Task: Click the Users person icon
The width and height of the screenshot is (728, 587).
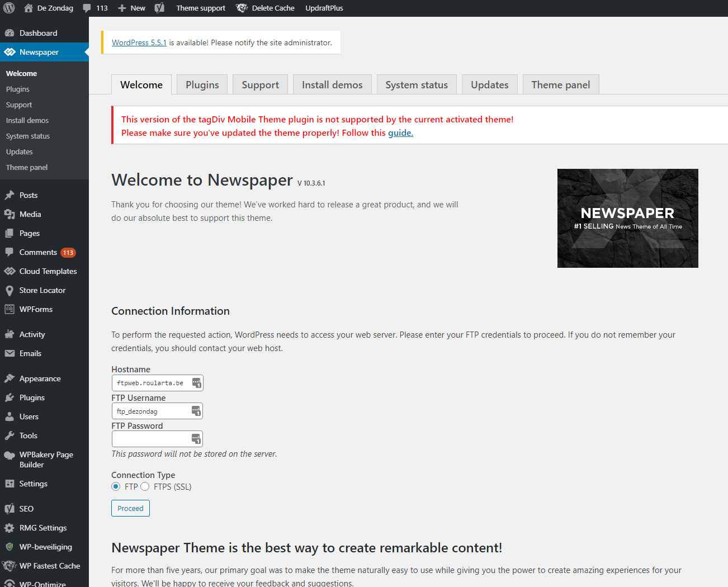Action: pos(10,416)
